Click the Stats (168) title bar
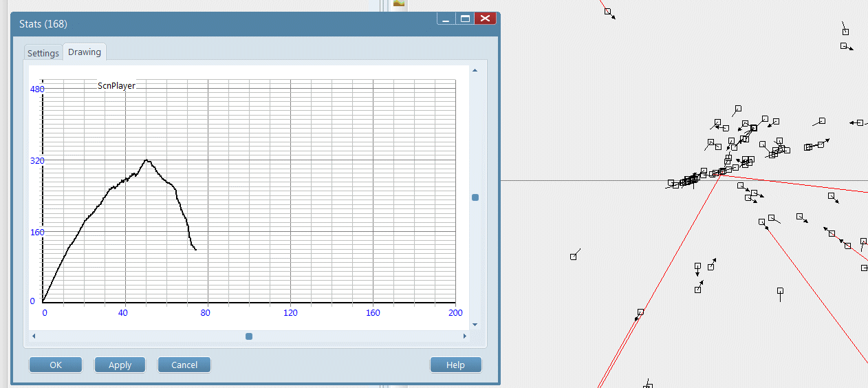 pyautogui.click(x=206, y=24)
